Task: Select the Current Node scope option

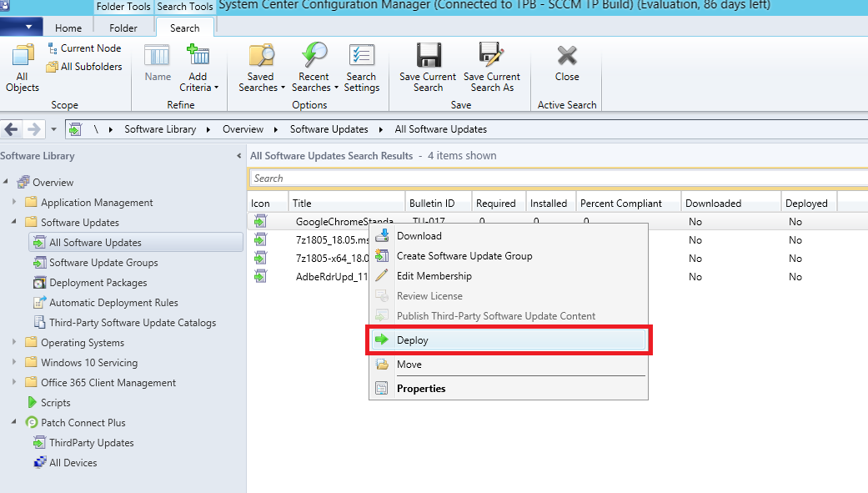Action: (84, 48)
